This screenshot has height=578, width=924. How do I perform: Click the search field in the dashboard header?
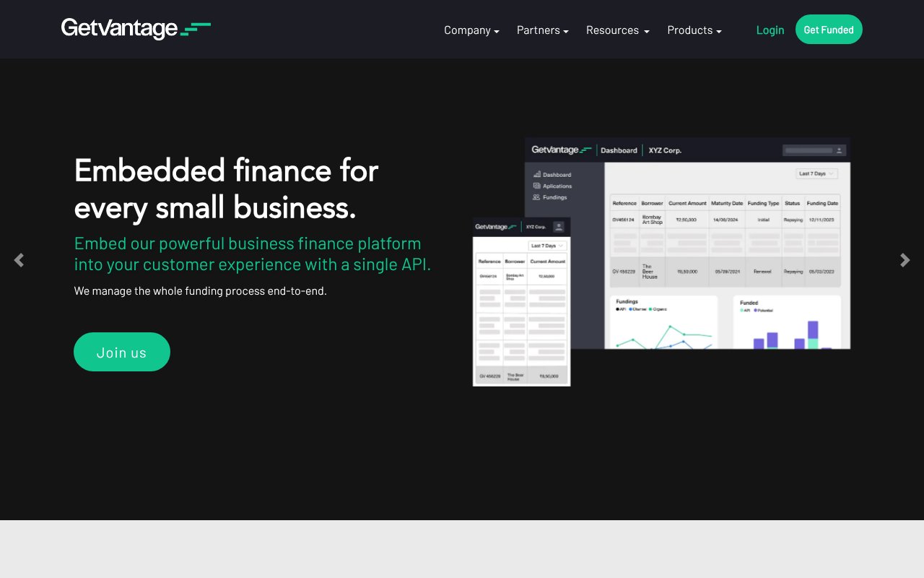pyautogui.click(x=808, y=150)
